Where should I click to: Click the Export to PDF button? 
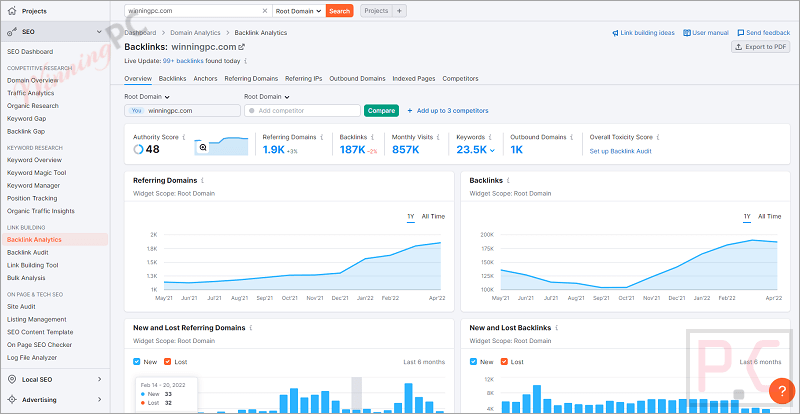[761, 47]
